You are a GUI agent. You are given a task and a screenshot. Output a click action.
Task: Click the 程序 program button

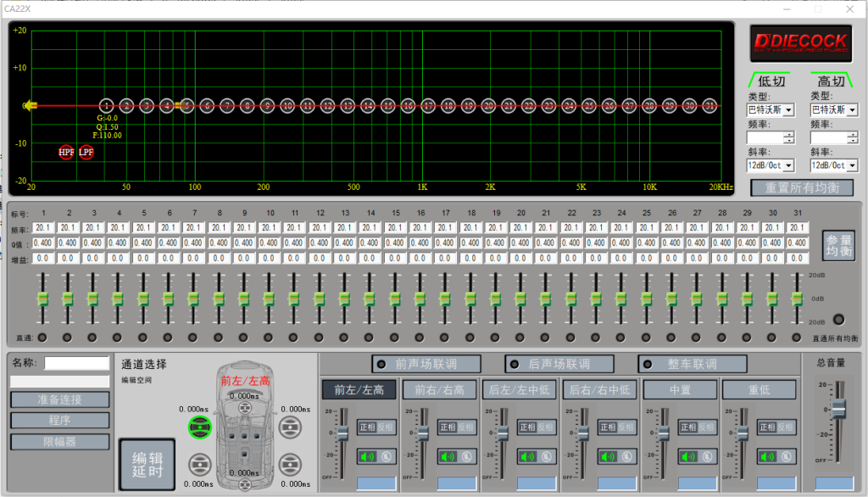point(60,421)
